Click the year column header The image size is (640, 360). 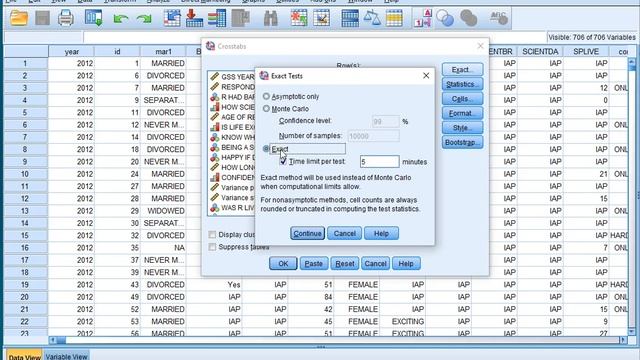[71, 51]
